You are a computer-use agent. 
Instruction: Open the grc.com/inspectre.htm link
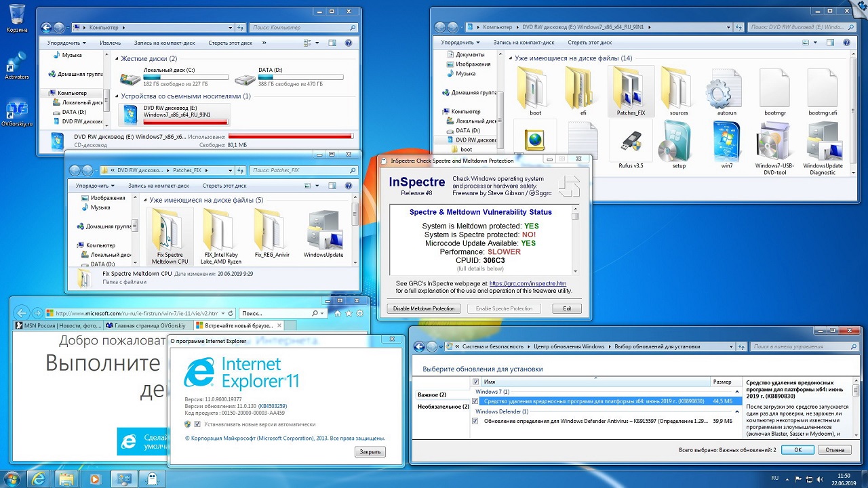pos(527,283)
